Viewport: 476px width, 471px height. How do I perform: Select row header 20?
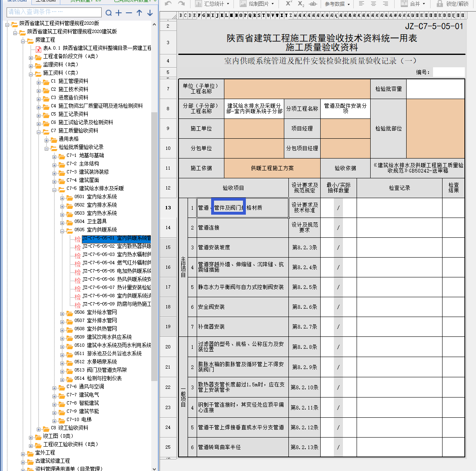tap(168, 347)
